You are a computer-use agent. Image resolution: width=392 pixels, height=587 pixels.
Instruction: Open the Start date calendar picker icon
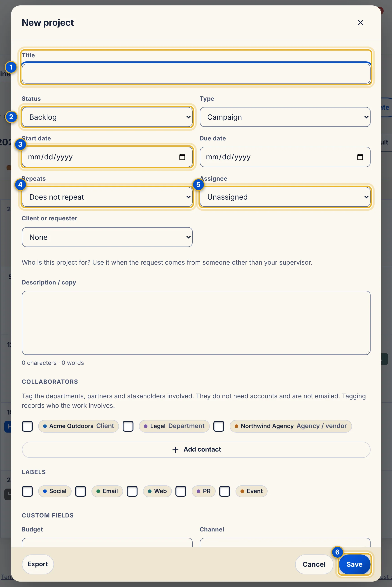click(x=182, y=157)
